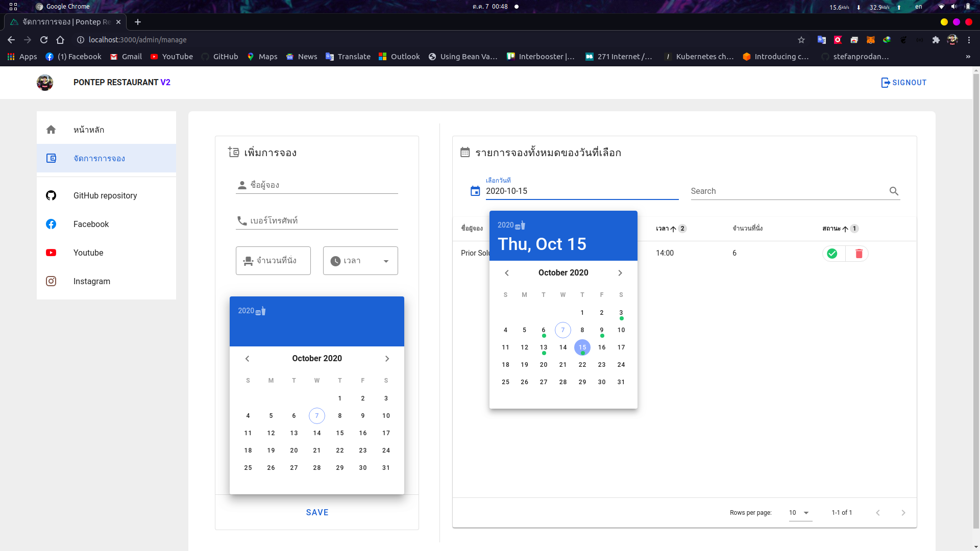Open the Rows per page dropdown
The width and height of the screenshot is (980, 551).
click(800, 513)
